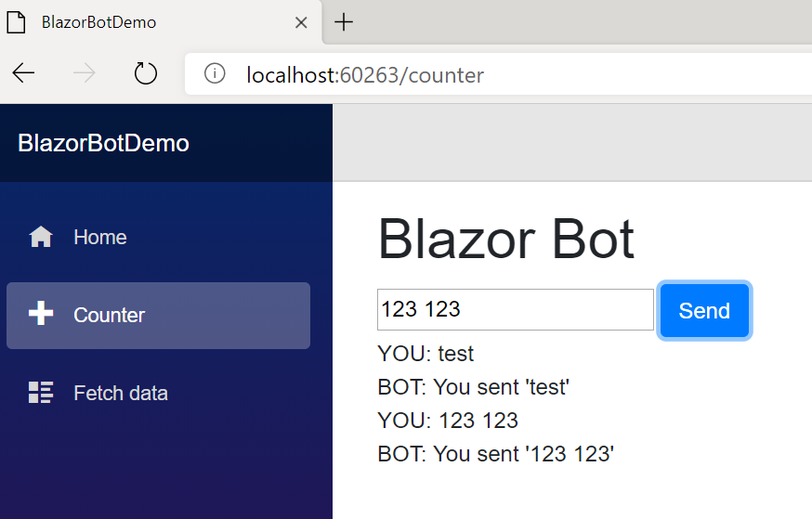Focus the message text input box

(x=515, y=309)
